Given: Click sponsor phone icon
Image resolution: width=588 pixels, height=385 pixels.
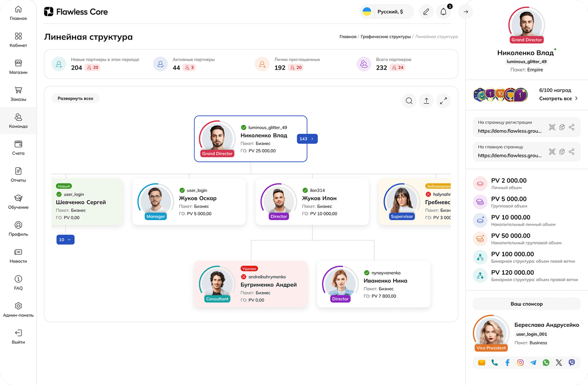Looking at the screenshot, I should click(495, 362).
